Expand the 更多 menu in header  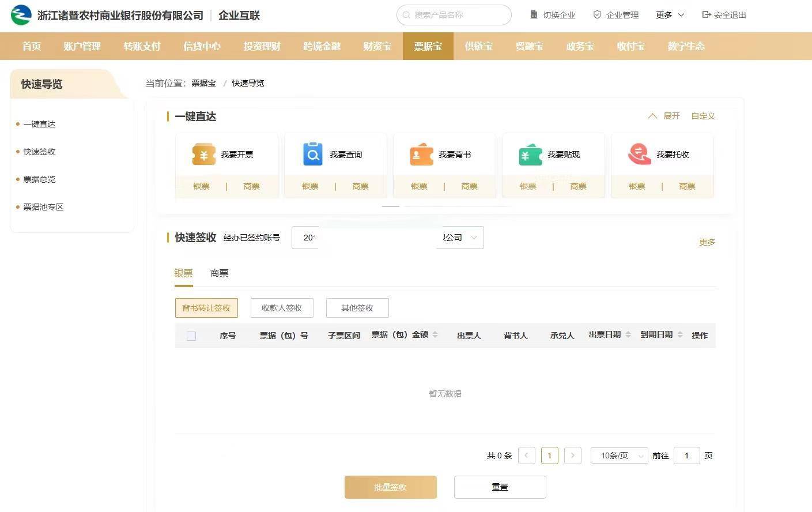click(670, 15)
